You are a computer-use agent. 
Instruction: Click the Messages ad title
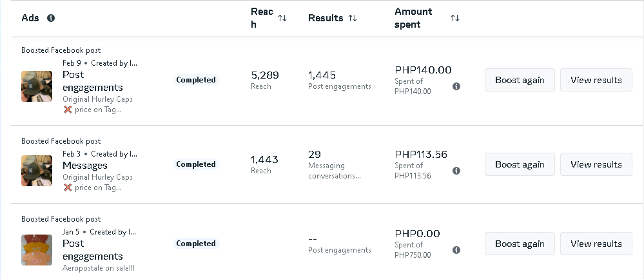click(x=84, y=166)
